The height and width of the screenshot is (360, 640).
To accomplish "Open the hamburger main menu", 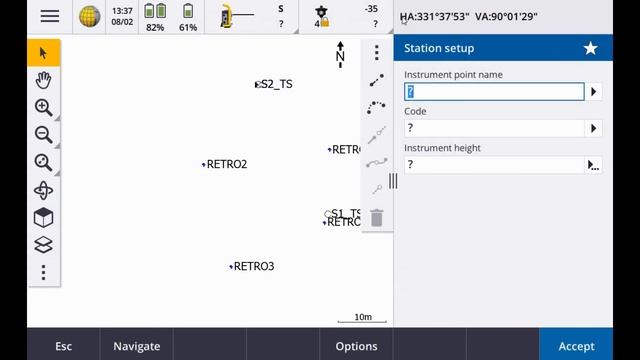I will click(50, 16).
